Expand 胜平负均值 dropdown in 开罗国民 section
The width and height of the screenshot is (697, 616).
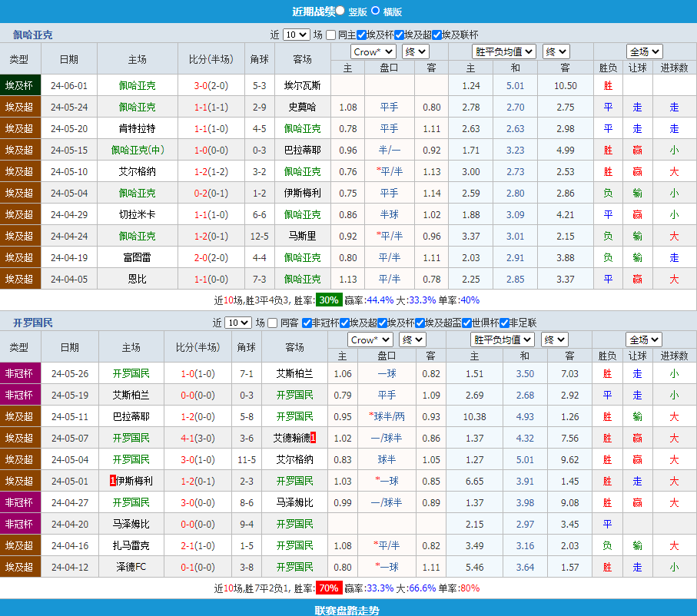pyautogui.click(x=502, y=339)
